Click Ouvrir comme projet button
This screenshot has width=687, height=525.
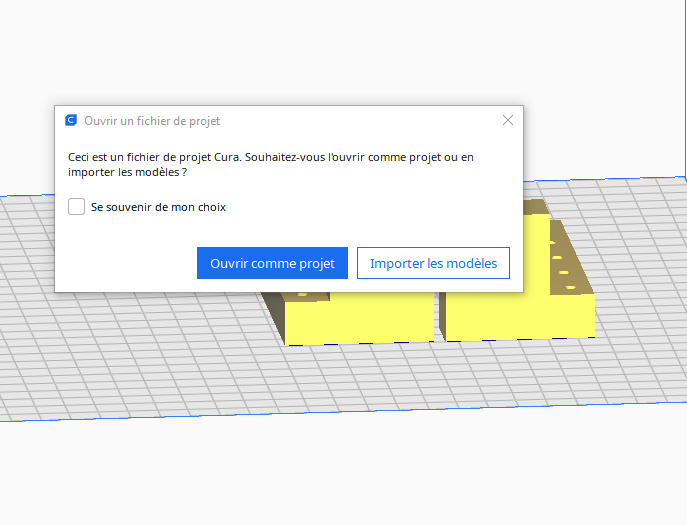point(272,263)
